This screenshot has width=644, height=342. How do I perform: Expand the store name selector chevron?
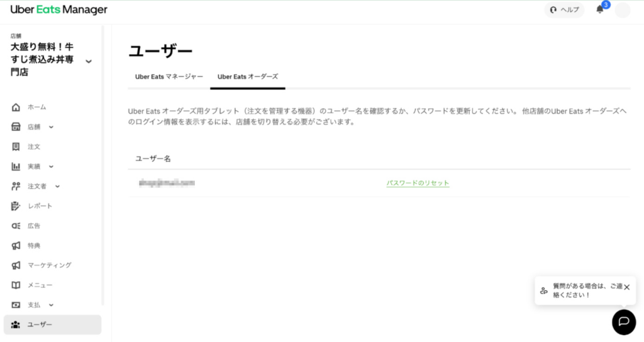point(89,61)
